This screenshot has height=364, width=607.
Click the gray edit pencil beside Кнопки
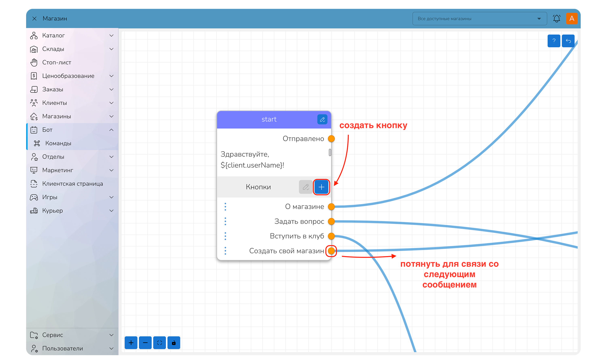coord(306,187)
